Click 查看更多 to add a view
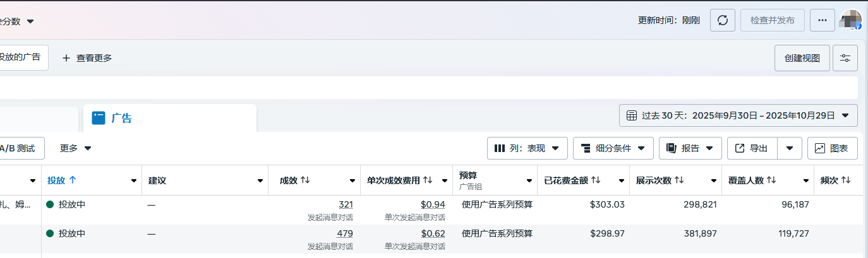Screen dimensions: 868x258 click(x=87, y=58)
